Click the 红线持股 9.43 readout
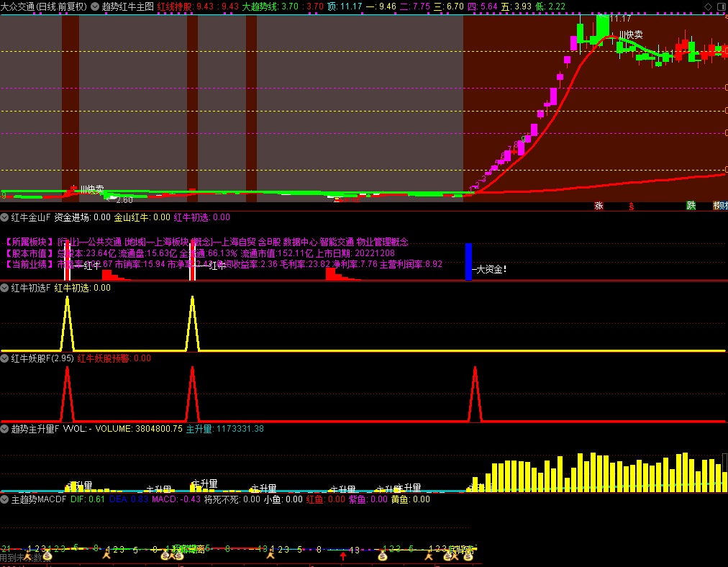 198,6
